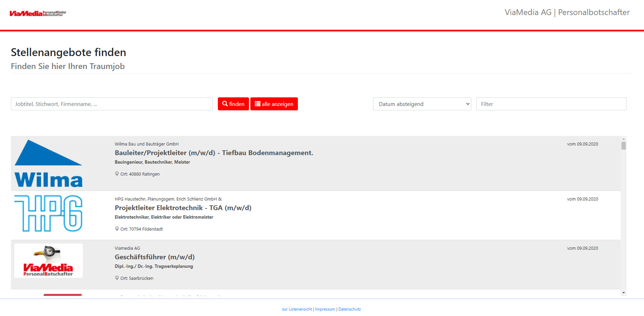The image size is (644, 316).
Task: Click the job list scroll up arrow
Action: click(623, 139)
